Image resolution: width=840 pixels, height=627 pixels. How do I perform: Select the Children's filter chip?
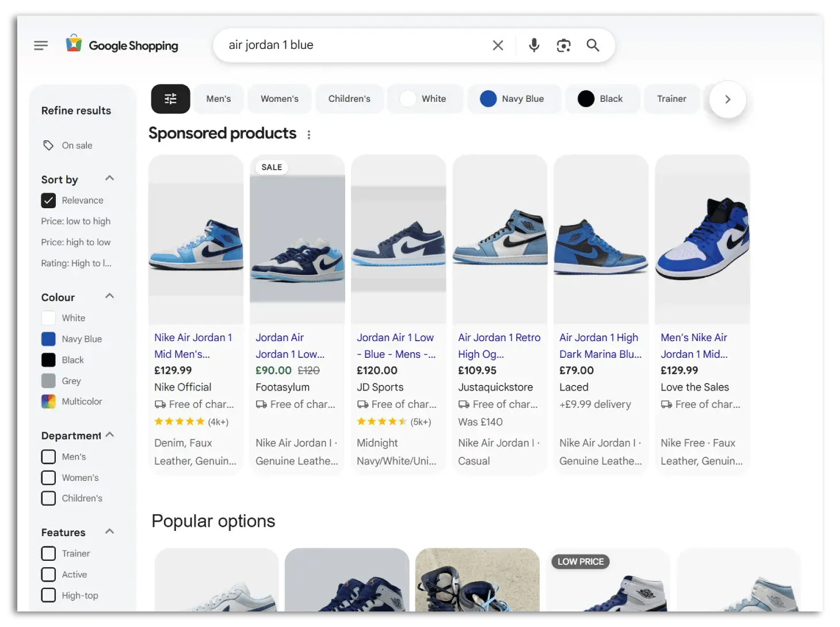pos(349,98)
